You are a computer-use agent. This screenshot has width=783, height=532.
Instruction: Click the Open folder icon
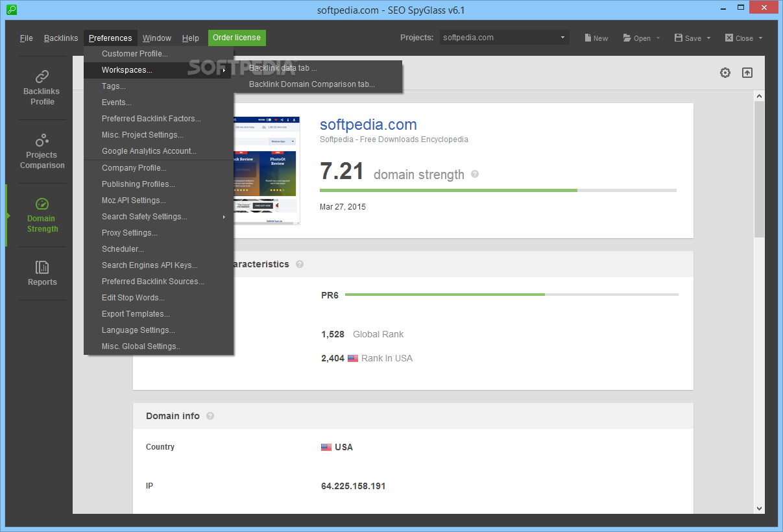click(627, 38)
